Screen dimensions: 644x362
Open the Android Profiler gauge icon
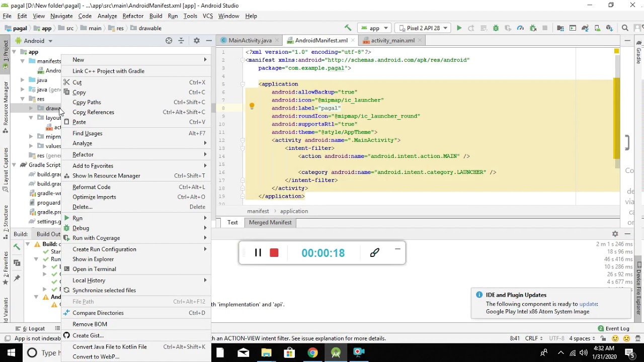[x=520, y=28]
